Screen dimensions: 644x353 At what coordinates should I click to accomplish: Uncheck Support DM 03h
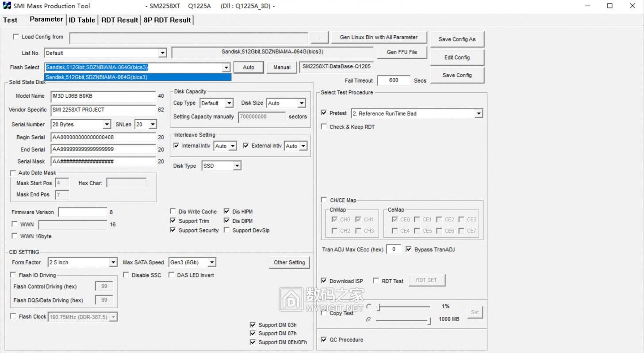coord(253,325)
